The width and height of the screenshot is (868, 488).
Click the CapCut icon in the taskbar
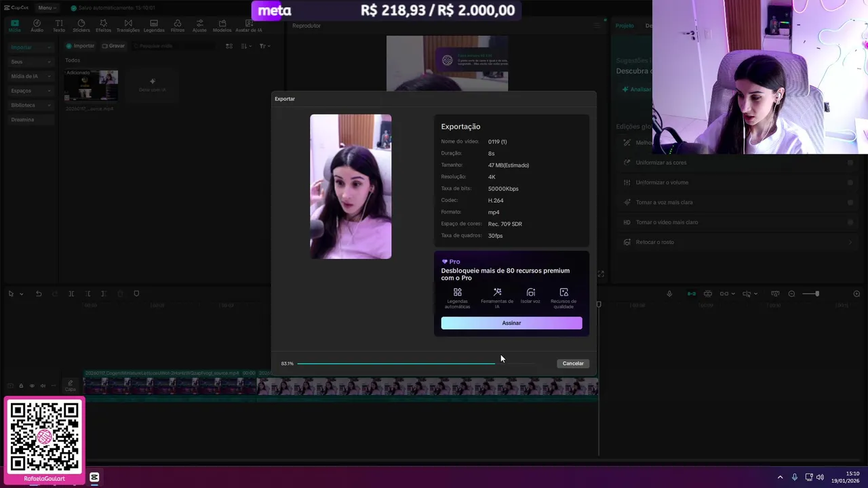94,477
